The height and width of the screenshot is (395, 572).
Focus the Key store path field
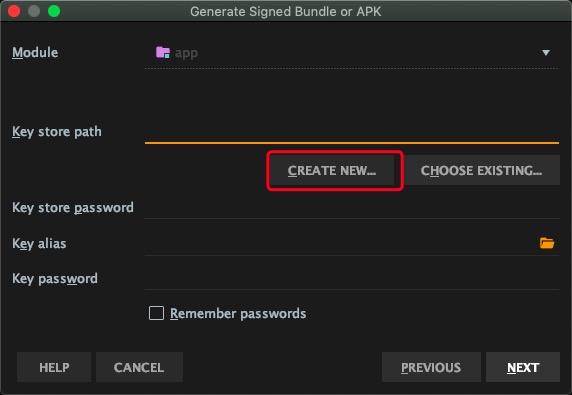(x=352, y=132)
